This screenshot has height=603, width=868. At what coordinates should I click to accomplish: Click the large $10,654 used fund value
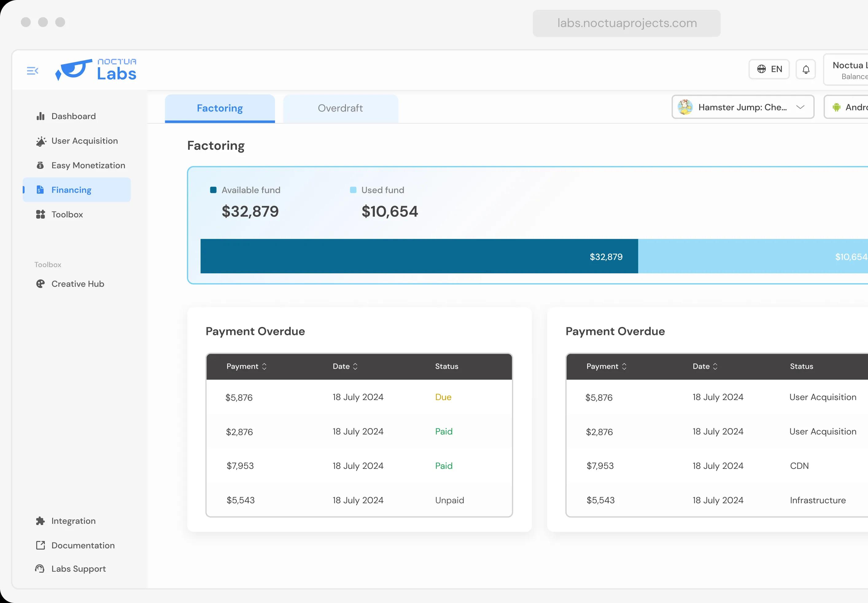(390, 211)
